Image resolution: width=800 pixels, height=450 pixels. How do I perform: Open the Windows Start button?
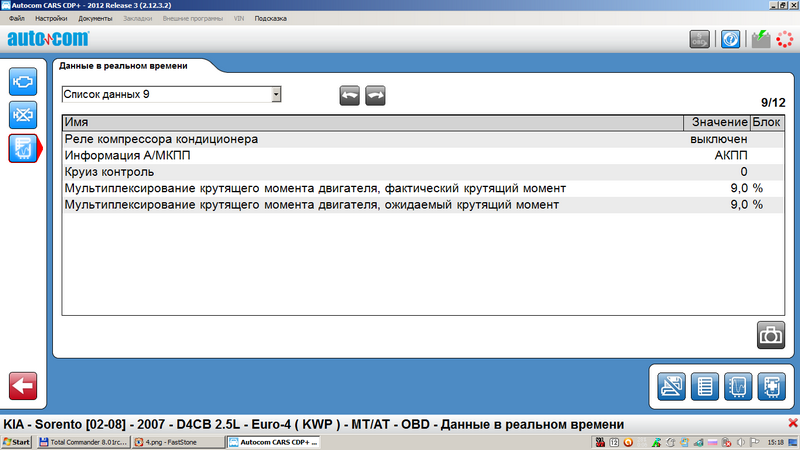(x=17, y=442)
